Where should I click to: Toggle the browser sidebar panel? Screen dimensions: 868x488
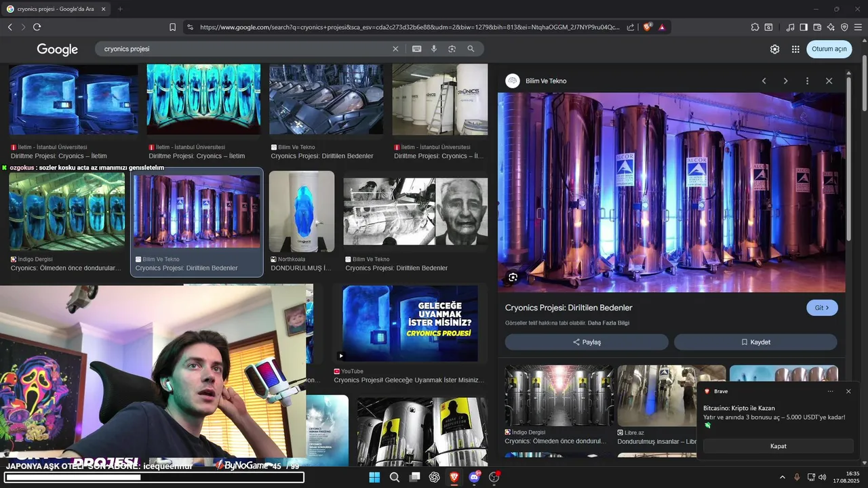(x=804, y=27)
